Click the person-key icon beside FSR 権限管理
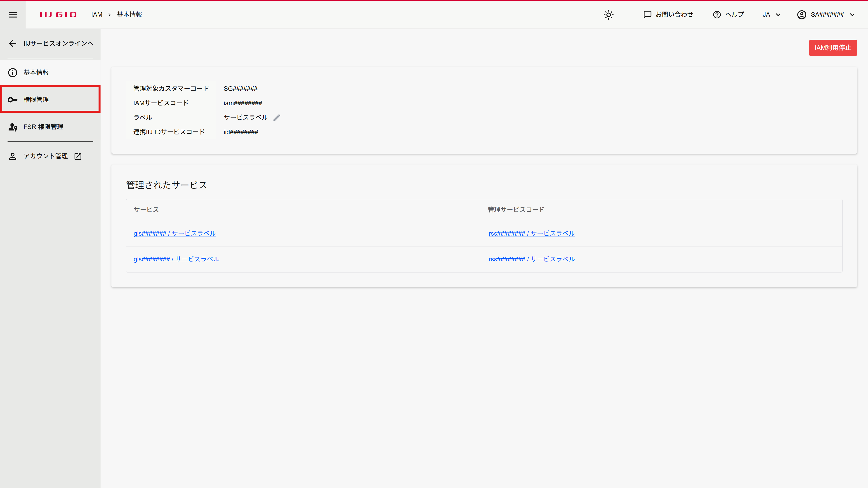Viewport: 868px width, 488px height. coord(13,127)
